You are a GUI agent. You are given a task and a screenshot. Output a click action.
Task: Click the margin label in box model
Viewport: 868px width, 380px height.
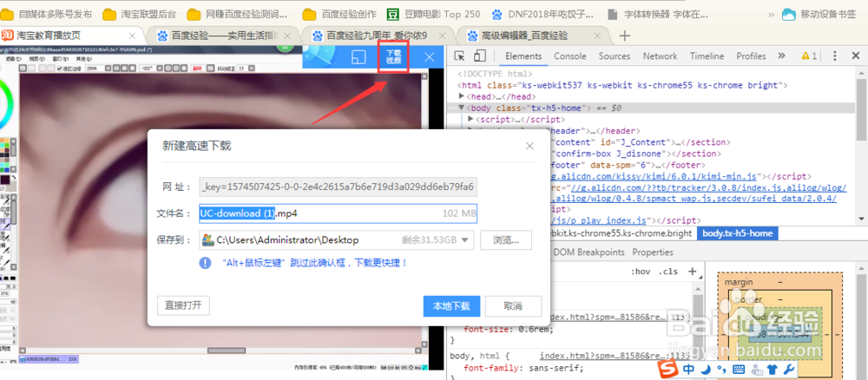(x=739, y=283)
